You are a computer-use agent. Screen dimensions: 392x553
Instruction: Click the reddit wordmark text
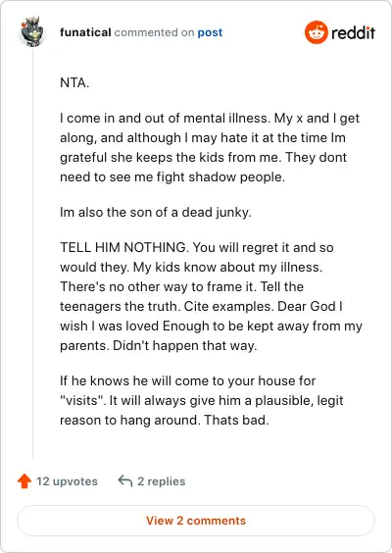353,32
